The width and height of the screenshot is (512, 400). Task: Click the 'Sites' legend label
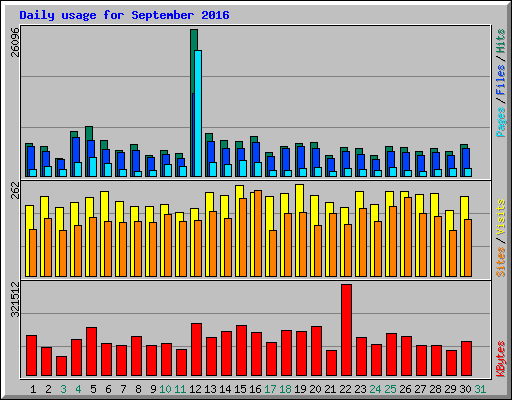(501, 262)
